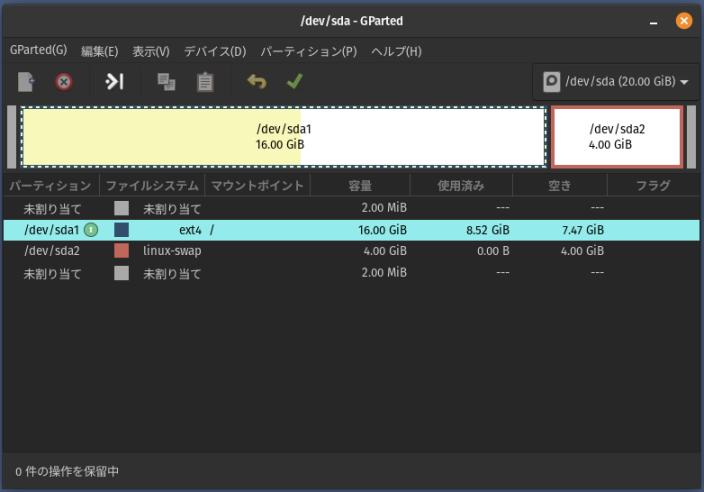Screen dimensions: 704x492
Task: Open the 編集(E) menu
Action: (99, 51)
